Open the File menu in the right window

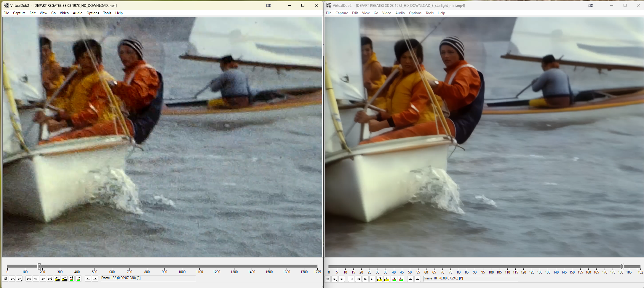[x=329, y=13]
